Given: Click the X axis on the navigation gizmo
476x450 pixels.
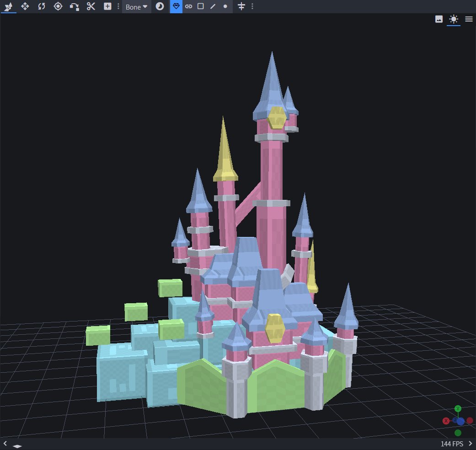Looking at the screenshot, I should (x=446, y=421).
